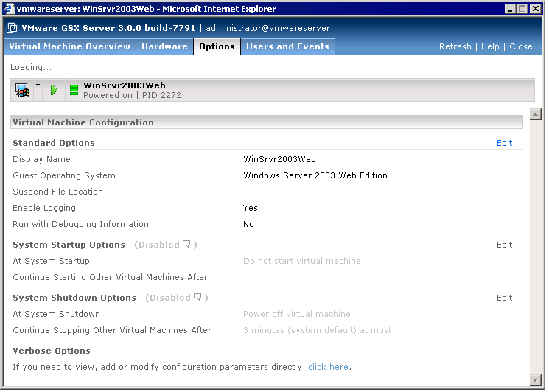Screen dimensions: 549x392
Task: Click the virtual machine console icon
Action: coord(22,91)
